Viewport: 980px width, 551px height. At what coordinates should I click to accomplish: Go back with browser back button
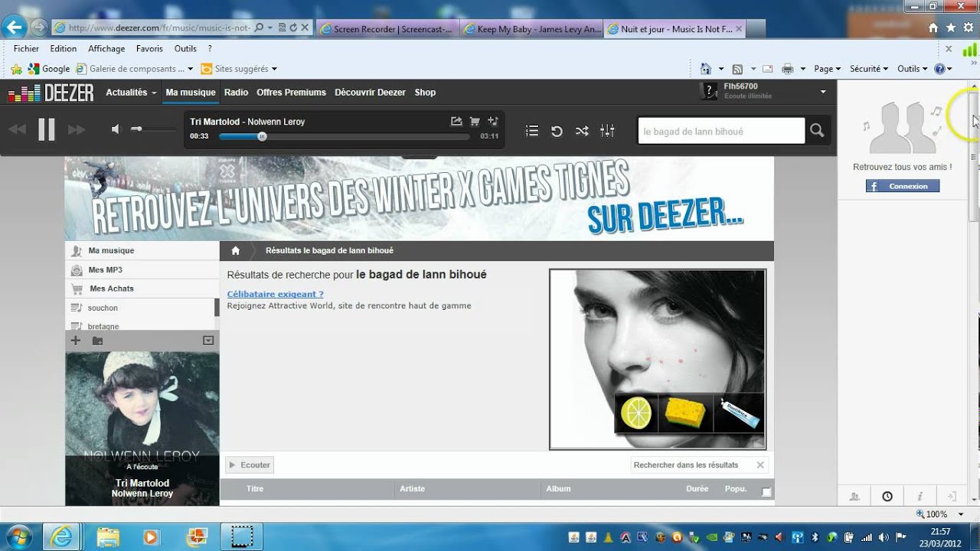(13, 28)
